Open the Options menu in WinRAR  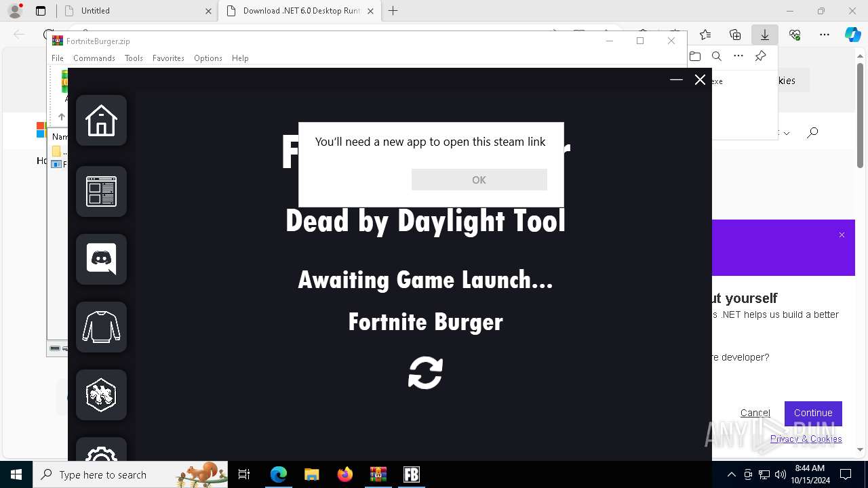pyautogui.click(x=208, y=58)
